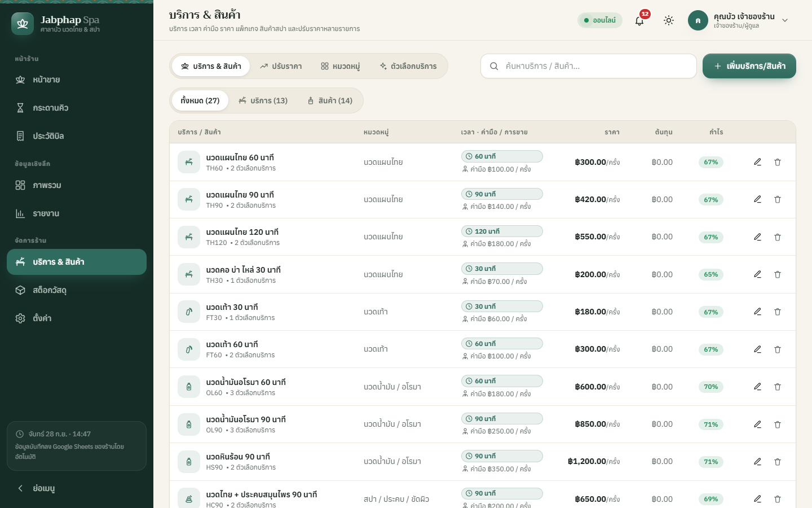812x508 pixels.
Task: Go to สต็อกวัสดุ stock page
Action: tap(77, 290)
